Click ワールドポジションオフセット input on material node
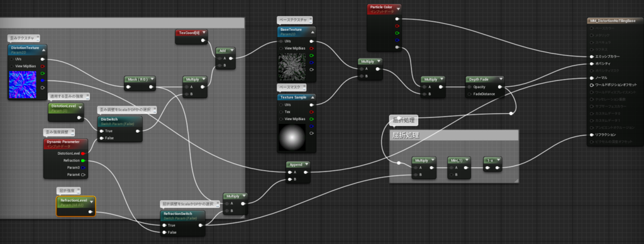 tap(592, 85)
